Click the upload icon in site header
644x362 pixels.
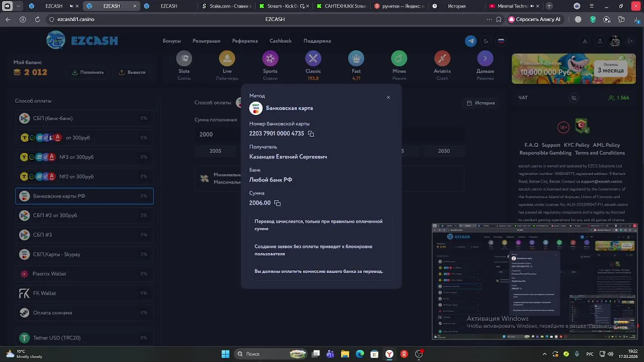600,41
